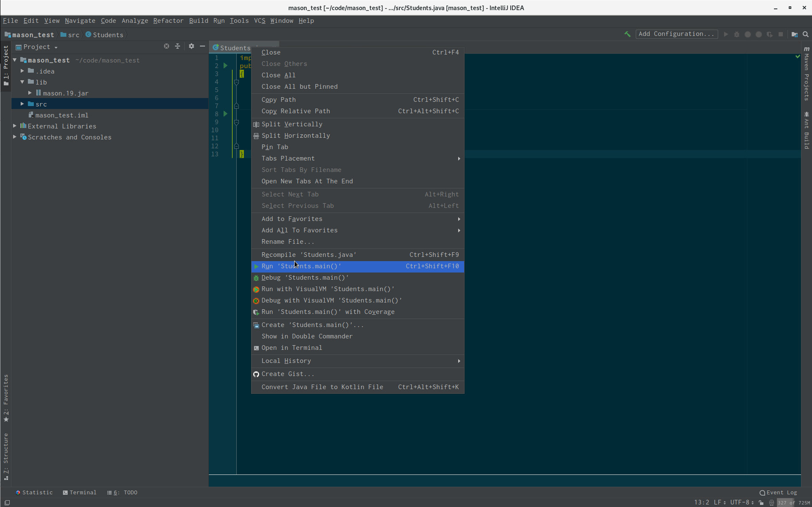Toggle the read-only lock in status bar

click(x=761, y=503)
